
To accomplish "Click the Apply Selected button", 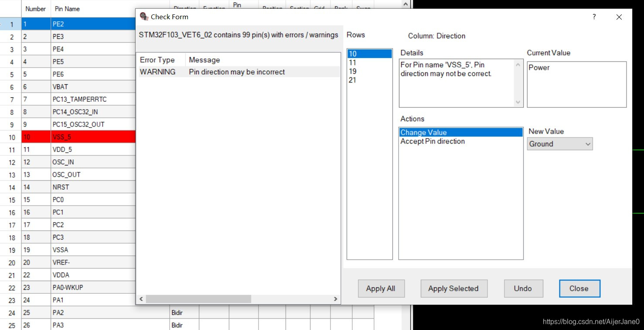I will click(x=453, y=289).
